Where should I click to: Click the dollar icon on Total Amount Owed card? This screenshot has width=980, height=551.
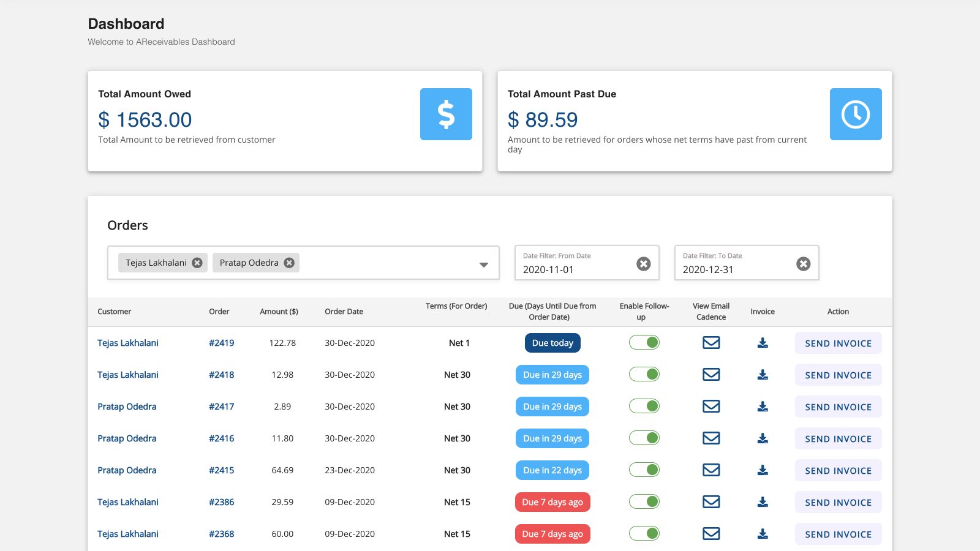coord(446,114)
